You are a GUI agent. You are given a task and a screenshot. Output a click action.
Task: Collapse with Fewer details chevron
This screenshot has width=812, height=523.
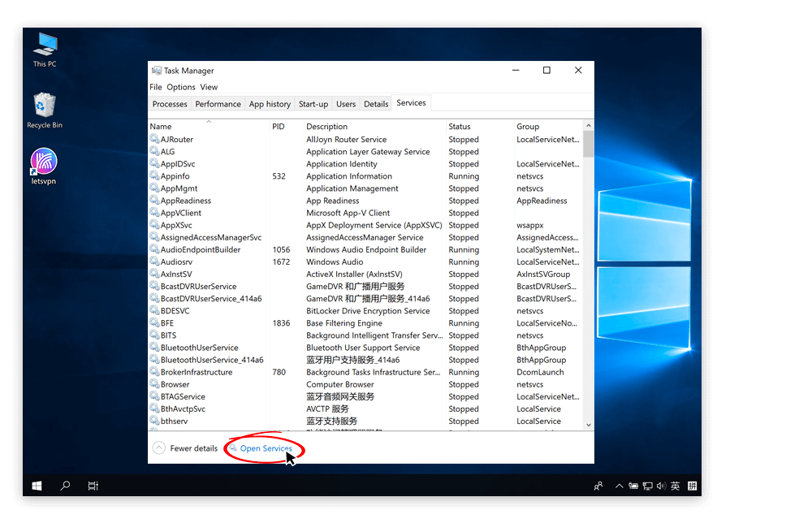tap(159, 448)
